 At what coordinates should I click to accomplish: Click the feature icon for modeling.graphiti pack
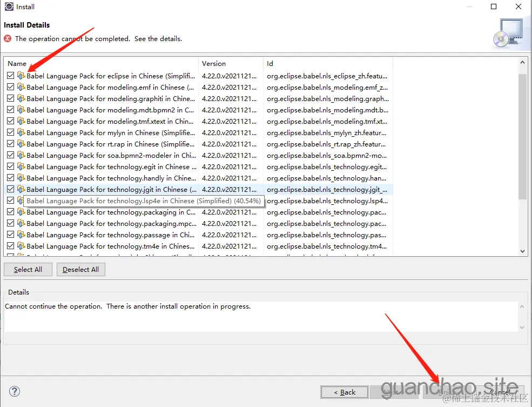[x=21, y=98]
